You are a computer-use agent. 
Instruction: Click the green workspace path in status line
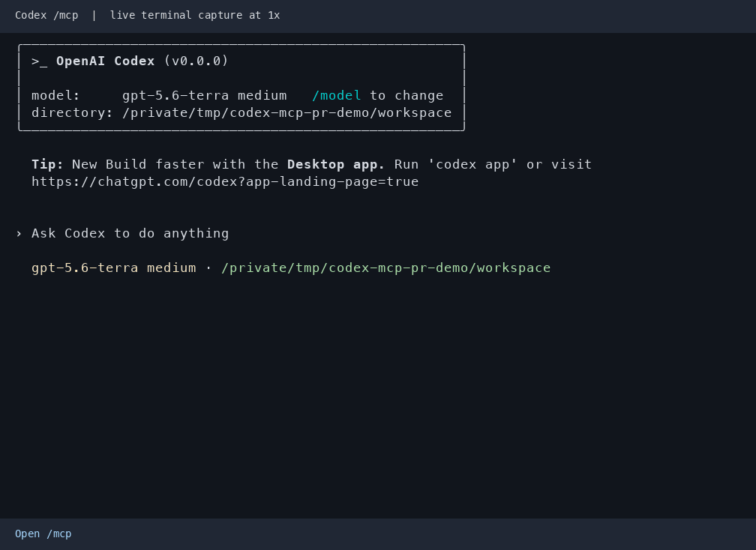pyautogui.click(x=385, y=268)
